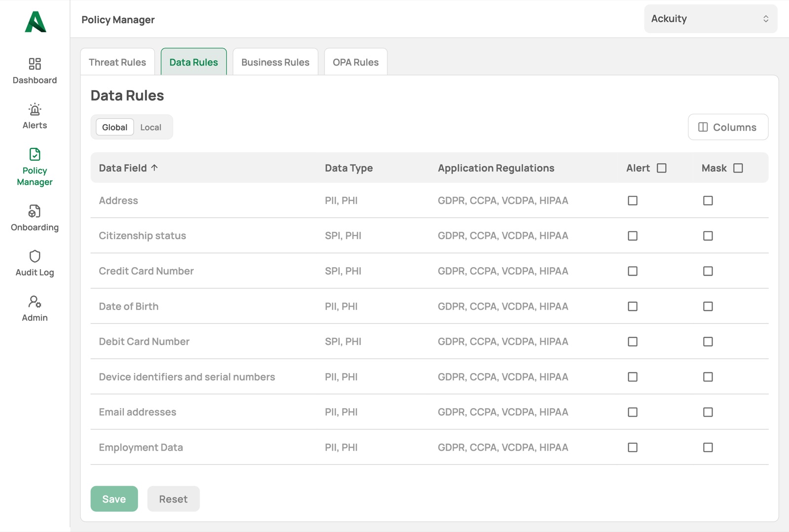Select the Global scope toggle

click(x=114, y=127)
